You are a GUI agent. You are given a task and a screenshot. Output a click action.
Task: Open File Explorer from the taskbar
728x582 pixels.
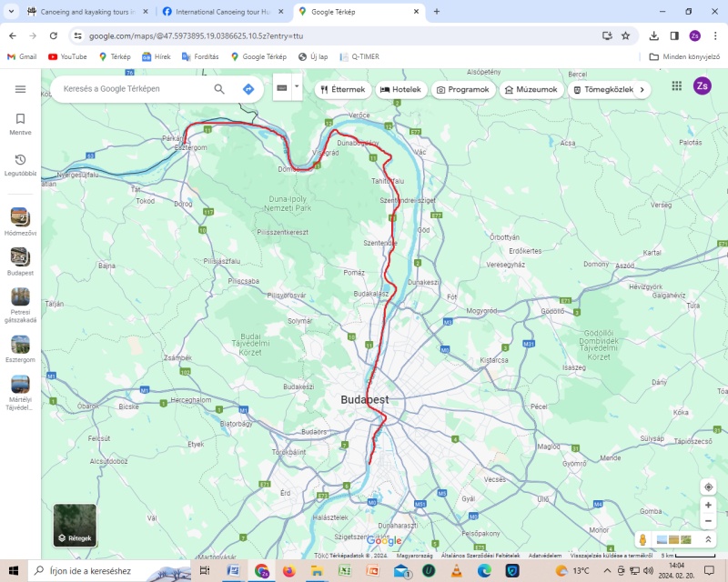coord(317,570)
